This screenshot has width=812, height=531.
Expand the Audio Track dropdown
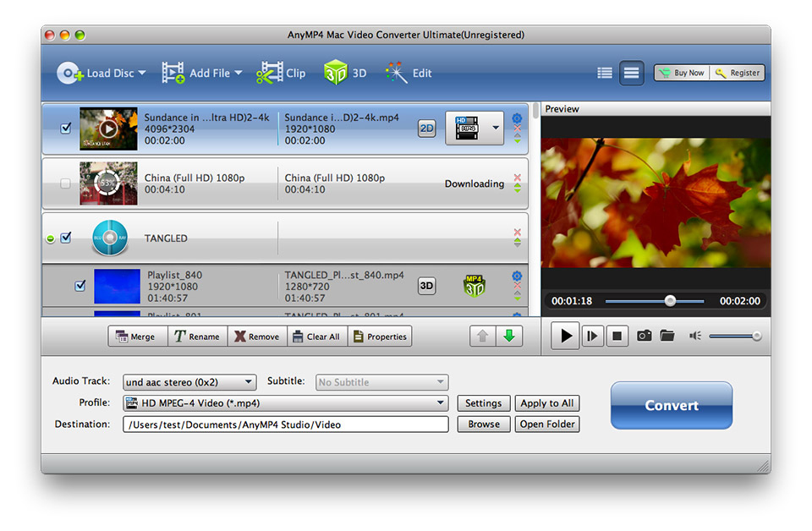(x=189, y=382)
